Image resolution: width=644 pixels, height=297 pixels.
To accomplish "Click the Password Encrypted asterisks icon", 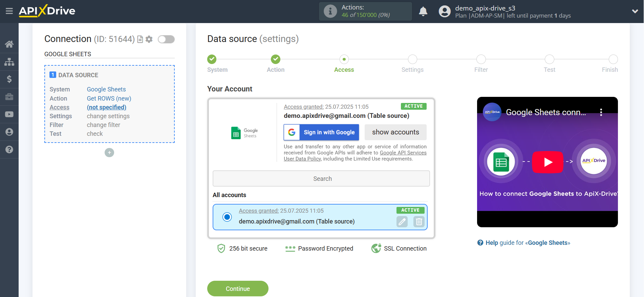I will [x=290, y=249].
